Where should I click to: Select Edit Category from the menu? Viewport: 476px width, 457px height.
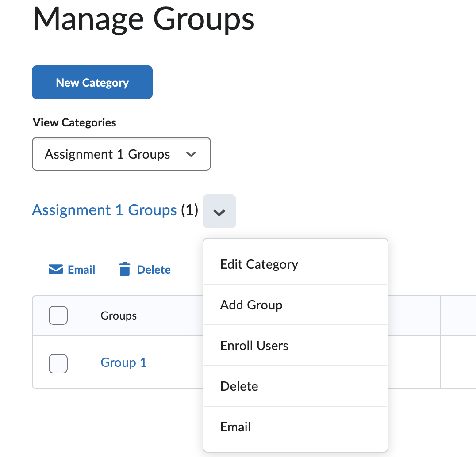click(x=259, y=264)
